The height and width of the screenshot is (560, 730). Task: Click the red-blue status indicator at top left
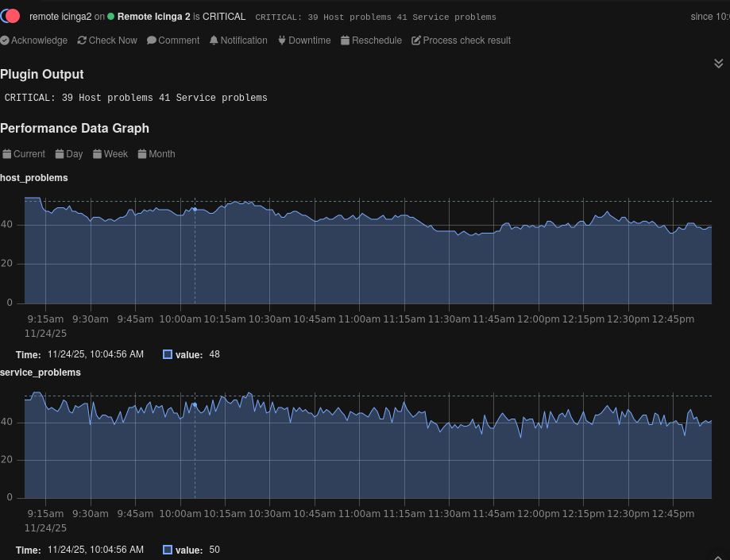coord(10,14)
